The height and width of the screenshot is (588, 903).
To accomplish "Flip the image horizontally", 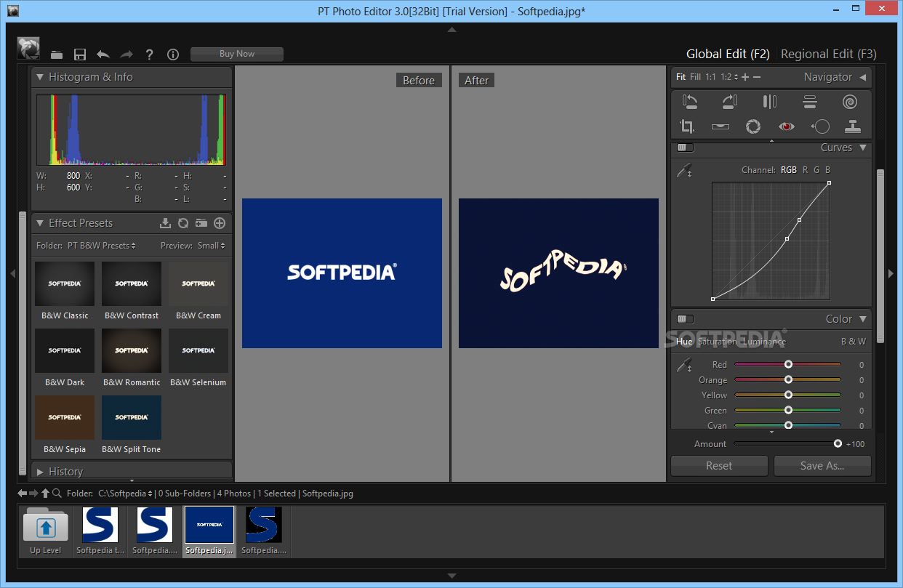I will tap(770, 102).
